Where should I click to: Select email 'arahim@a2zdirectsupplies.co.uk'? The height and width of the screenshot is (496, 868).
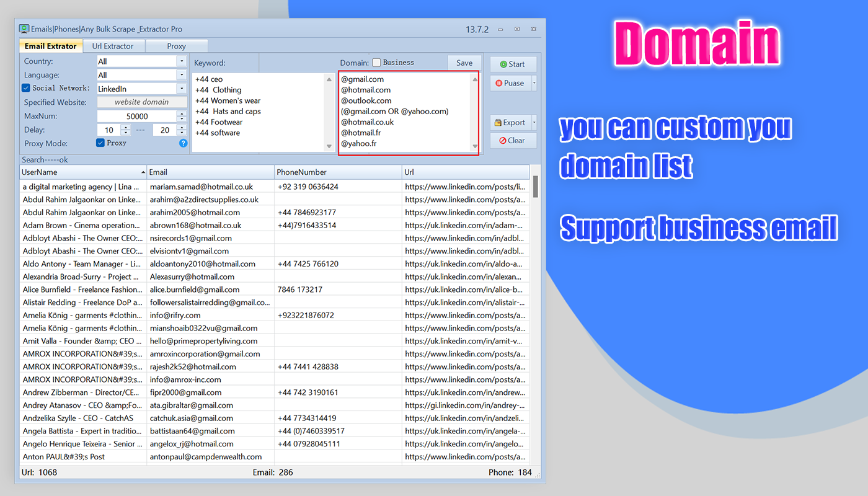[x=204, y=200]
